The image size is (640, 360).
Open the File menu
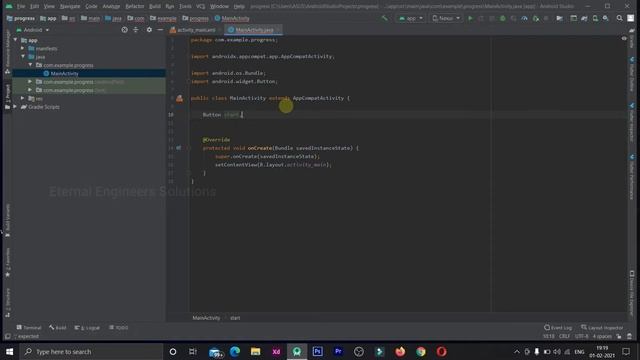tap(21, 6)
